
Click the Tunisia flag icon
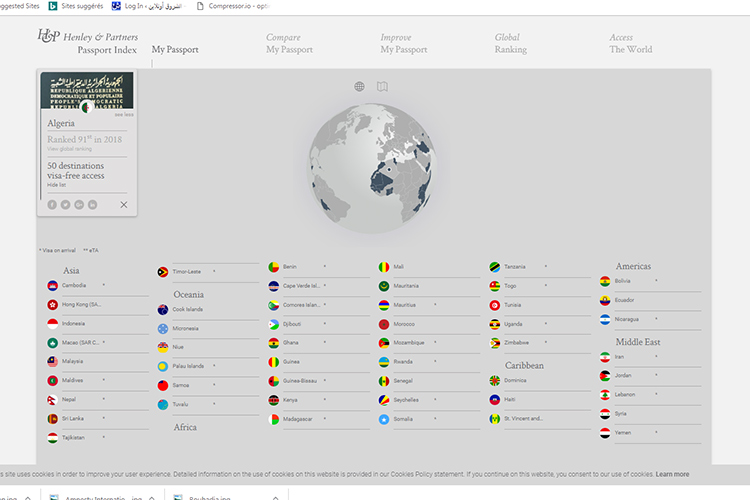pyautogui.click(x=495, y=305)
